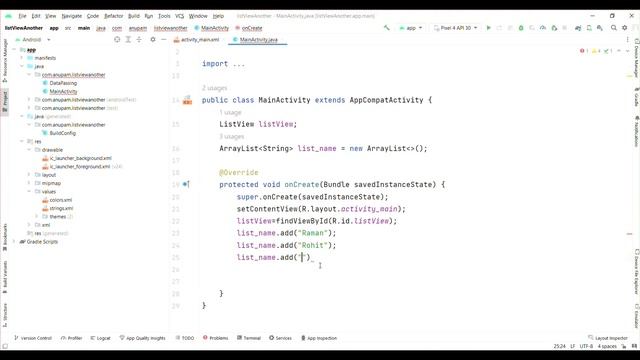Open Resource Manager side panel
The width and height of the screenshot is (640, 360).
click(x=5, y=60)
